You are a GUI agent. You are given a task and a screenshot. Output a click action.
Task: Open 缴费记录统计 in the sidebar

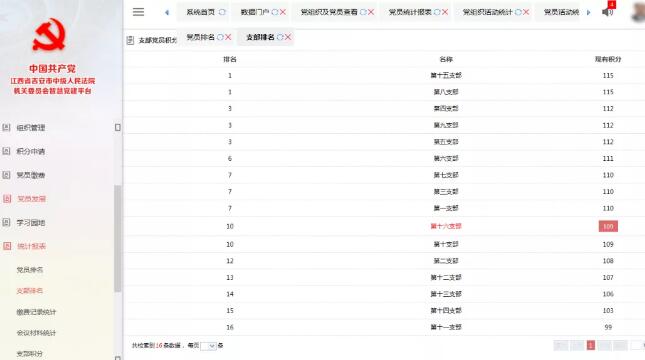point(36,312)
